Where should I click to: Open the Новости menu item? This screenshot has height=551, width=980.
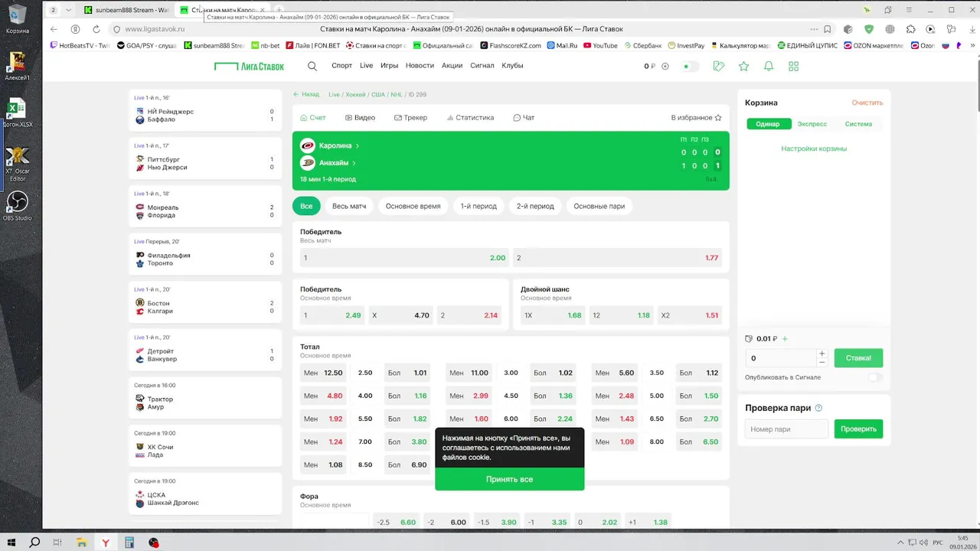[x=420, y=66]
